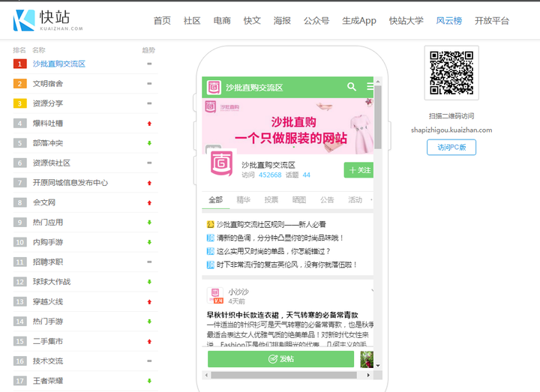The image size is (540, 392).
Task: Click the 访问PC版 button
Action: click(451, 148)
